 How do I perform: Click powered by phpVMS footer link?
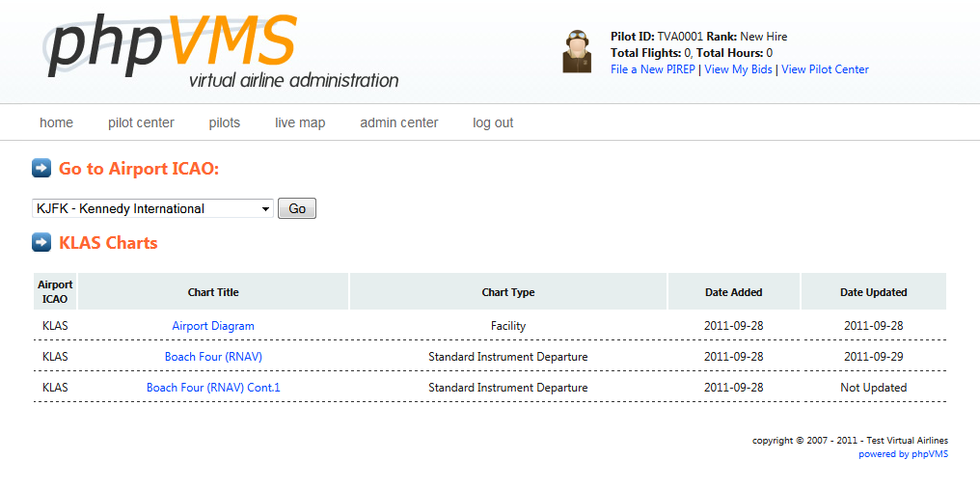903,454
